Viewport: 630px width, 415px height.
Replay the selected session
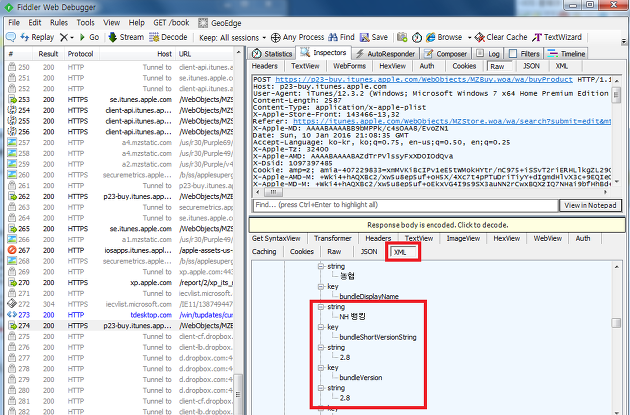(37, 37)
